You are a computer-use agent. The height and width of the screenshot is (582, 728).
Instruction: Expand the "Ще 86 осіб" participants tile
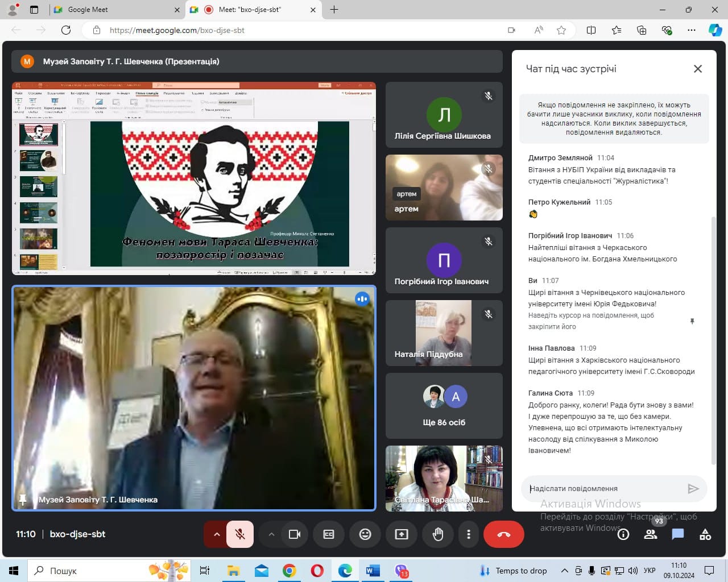point(444,406)
